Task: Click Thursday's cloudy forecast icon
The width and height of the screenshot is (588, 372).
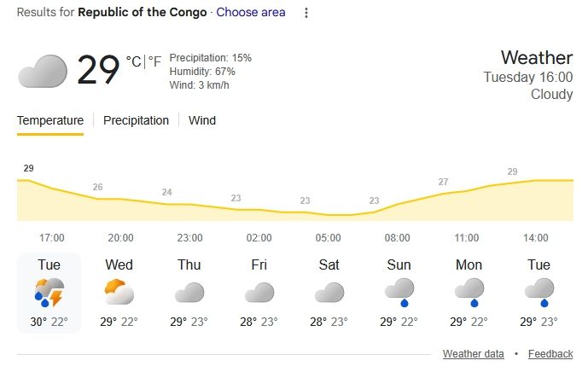Action: (189, 293)
